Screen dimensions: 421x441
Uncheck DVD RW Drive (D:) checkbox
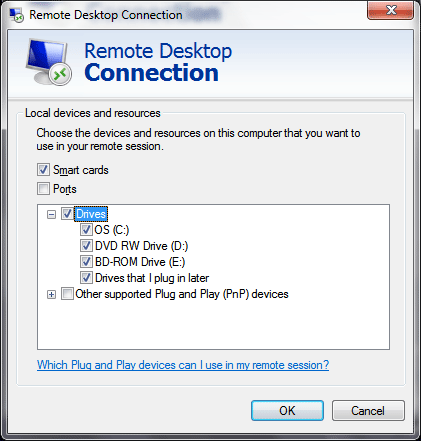(86, 246)
